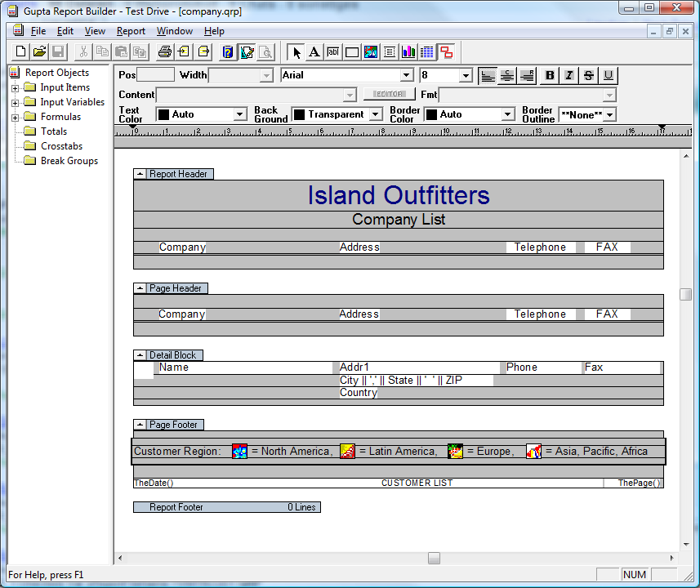This screenshot has width=700, height=588.
Task: Click the Paste clipboard icon
Action: tap(121, 52)
